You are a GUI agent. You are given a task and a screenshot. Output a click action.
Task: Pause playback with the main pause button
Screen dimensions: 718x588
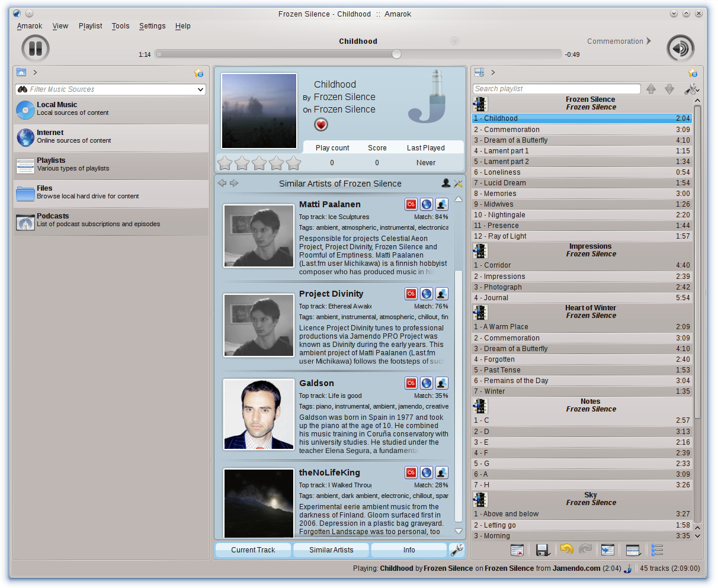pos(35,49)
